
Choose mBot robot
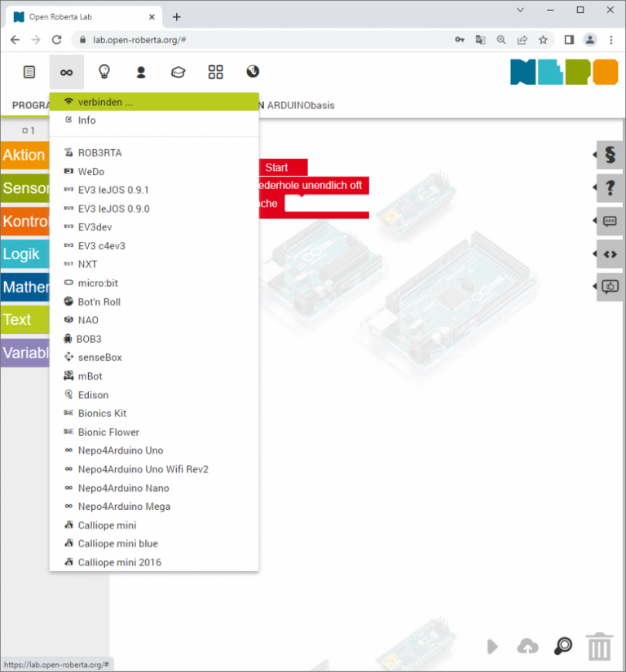[x=154, y=376]
